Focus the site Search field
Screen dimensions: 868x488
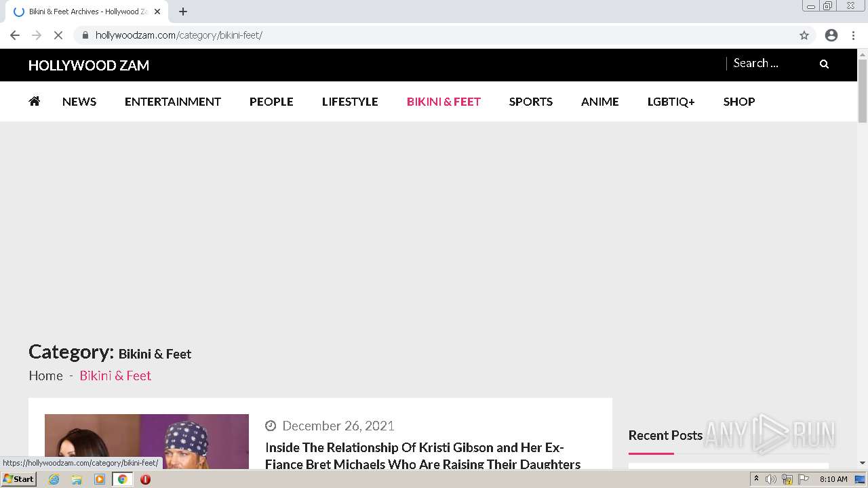coord(772,63)
